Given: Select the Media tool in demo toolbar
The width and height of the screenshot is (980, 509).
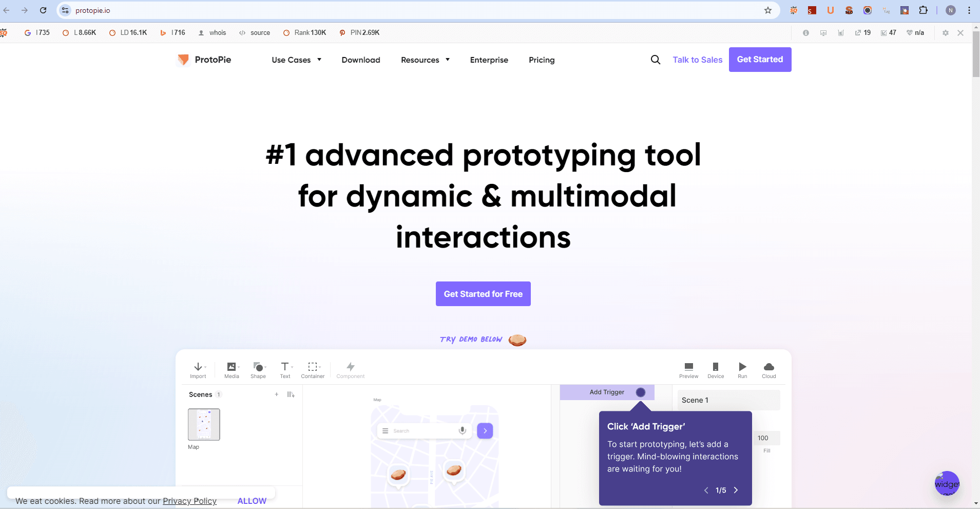Looking at the screenshot, I should pyautogui.click(x=232, y=370).
